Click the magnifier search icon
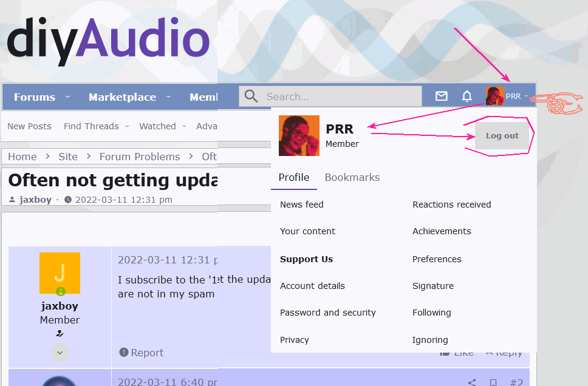This screenshot has width=588, height=386. click(251, 96)
